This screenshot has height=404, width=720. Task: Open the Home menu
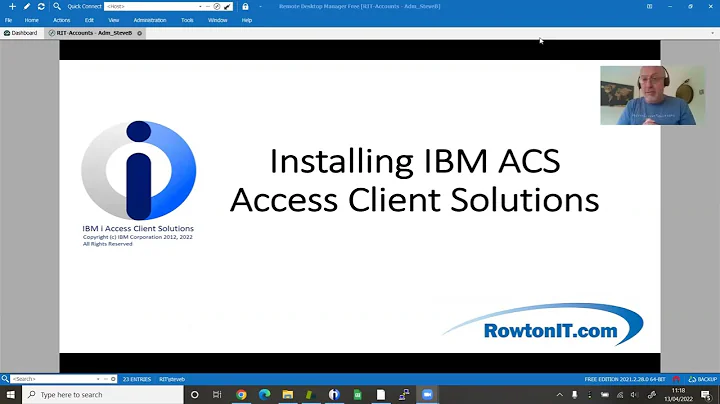[x=32, y=20]
